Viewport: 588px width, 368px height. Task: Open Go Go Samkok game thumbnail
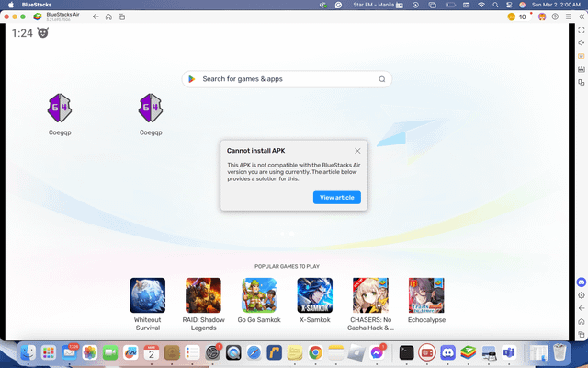[259, 295]
